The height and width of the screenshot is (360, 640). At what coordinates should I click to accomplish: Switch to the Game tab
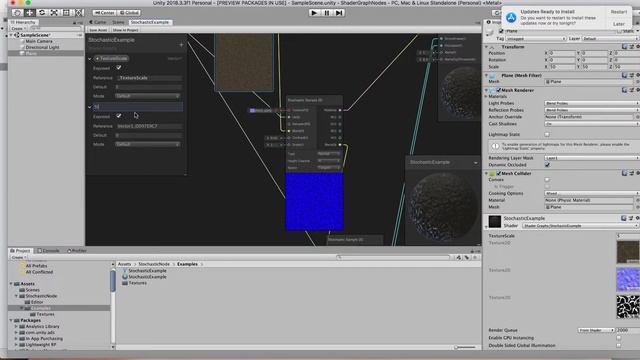(x=98, y=22)
